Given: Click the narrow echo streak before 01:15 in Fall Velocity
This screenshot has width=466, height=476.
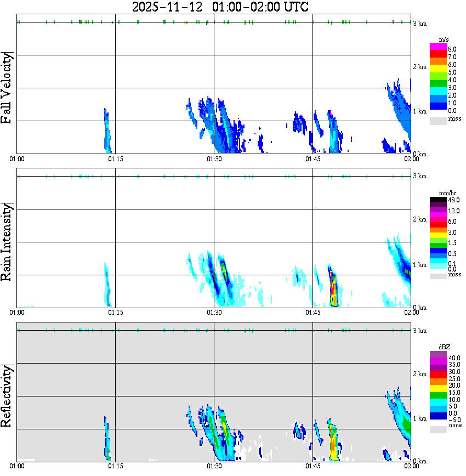Looking at the screenshot, I should (x=107, y=131).
